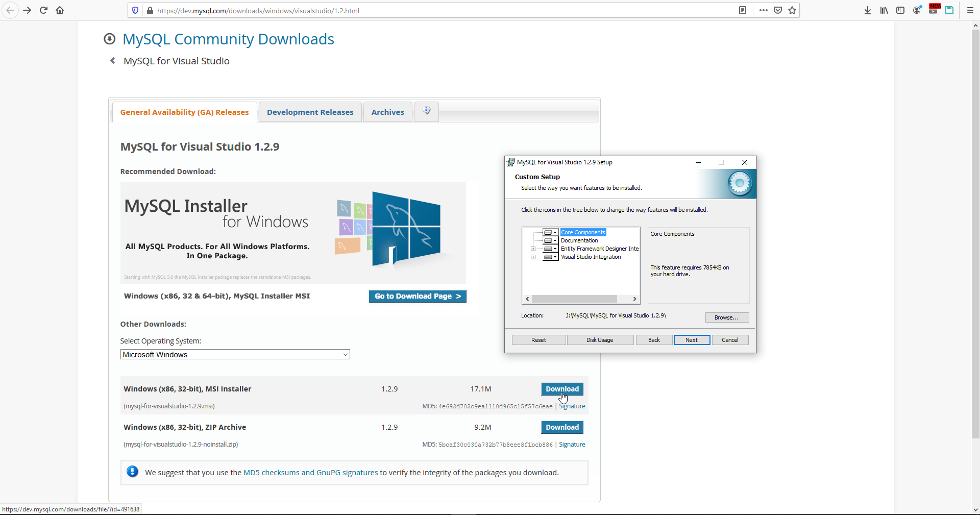Open MySQL Community Downloads heading link
The image size is (980, 515).
[x=228, y=39]
